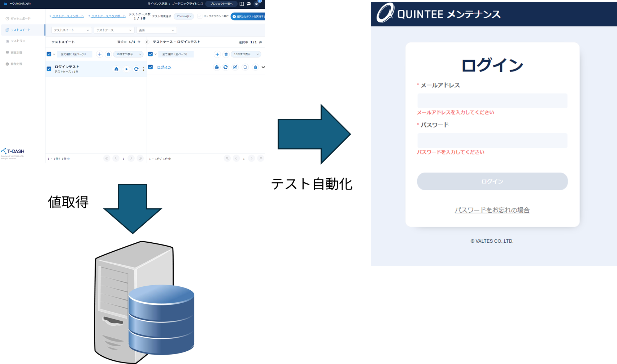Delete selected test cases with toolbar trash icon

(x=226, y=54)
